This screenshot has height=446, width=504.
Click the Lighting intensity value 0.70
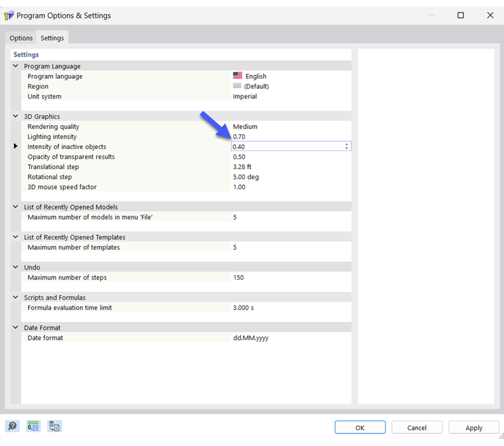pos(239,137)
